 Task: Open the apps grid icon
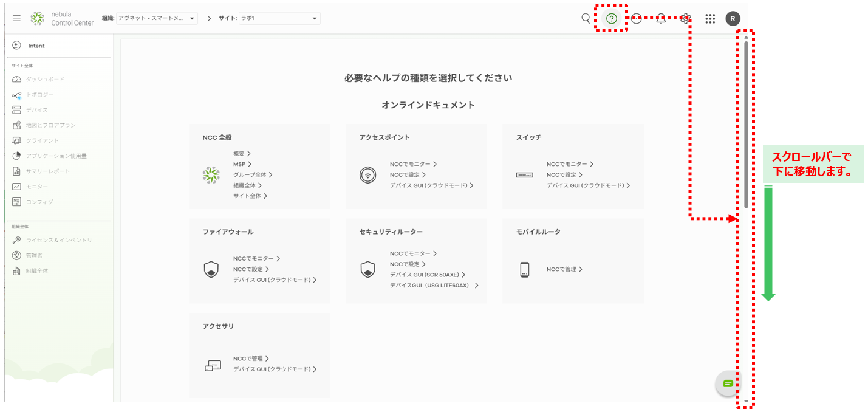coord(710,18)
